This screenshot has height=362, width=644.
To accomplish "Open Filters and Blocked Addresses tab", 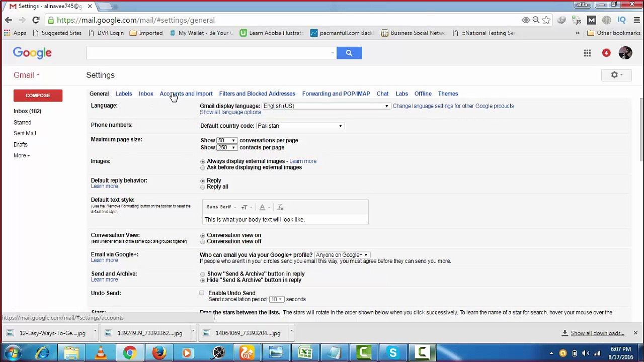I will click(x=257, y=94).
